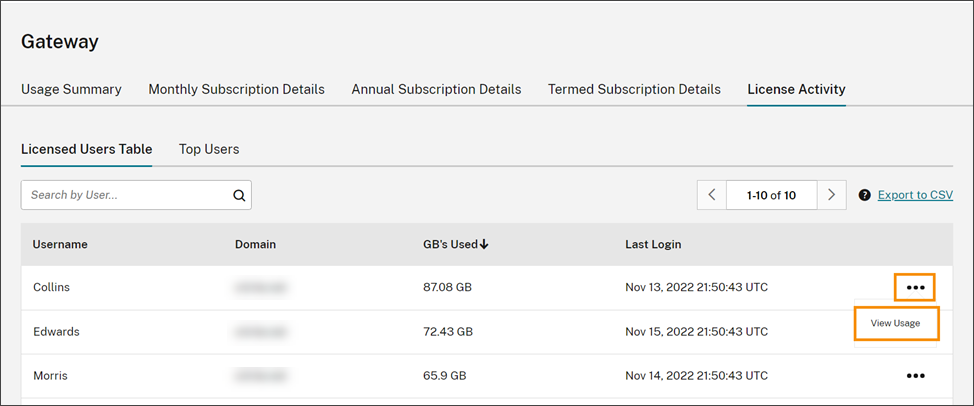Open the more options menu for Morris
This screenshot has width=974, height=406.
click(915, 376)
